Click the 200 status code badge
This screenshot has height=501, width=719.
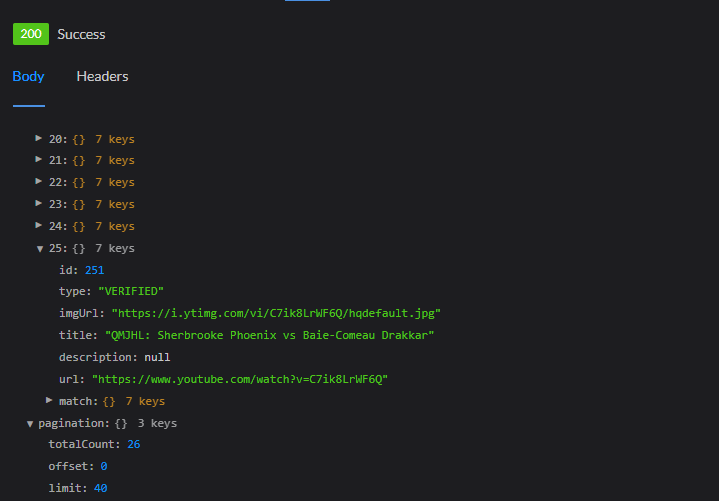[31, 34]
